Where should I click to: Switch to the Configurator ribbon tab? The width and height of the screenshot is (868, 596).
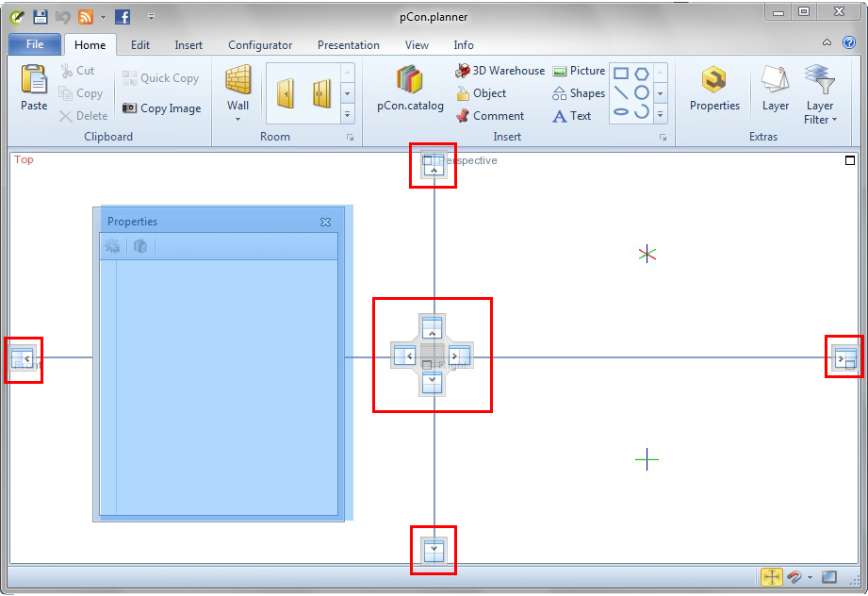(x=260, y=45)
